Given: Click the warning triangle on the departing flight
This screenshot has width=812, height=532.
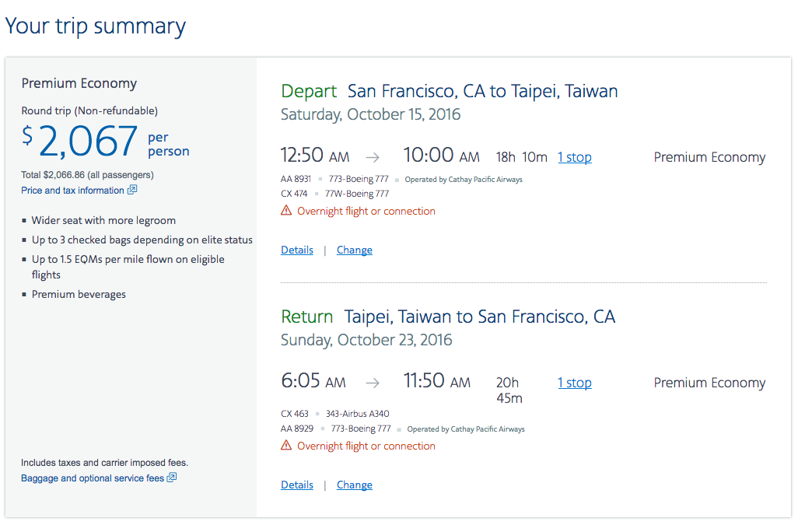Looking at the screenshot, I should click(286, 210).
